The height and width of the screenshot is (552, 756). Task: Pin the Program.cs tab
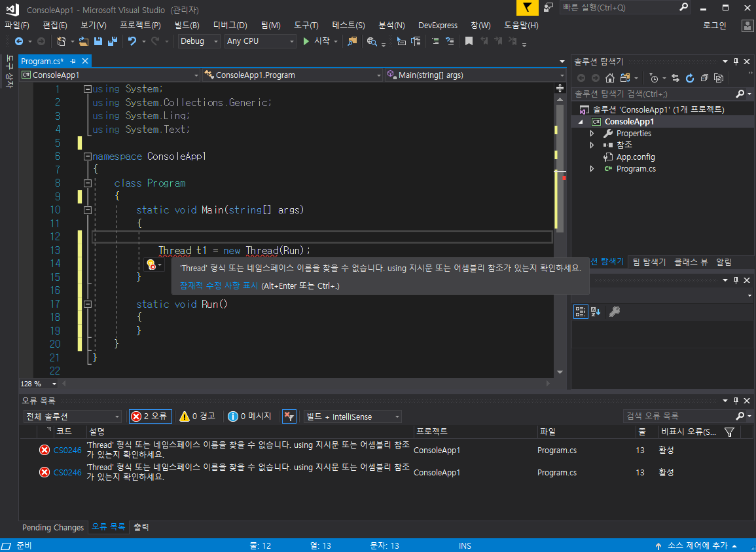click(73, 62)
